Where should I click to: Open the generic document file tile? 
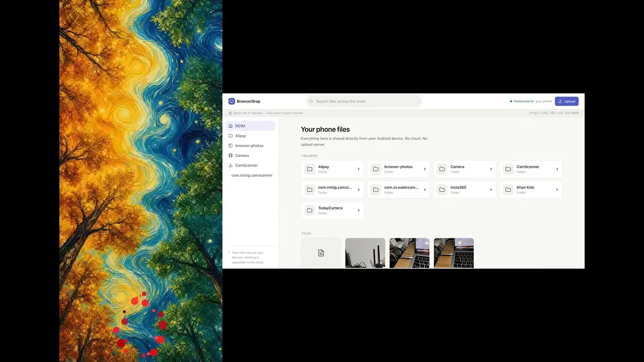click(x=321, y=253)
